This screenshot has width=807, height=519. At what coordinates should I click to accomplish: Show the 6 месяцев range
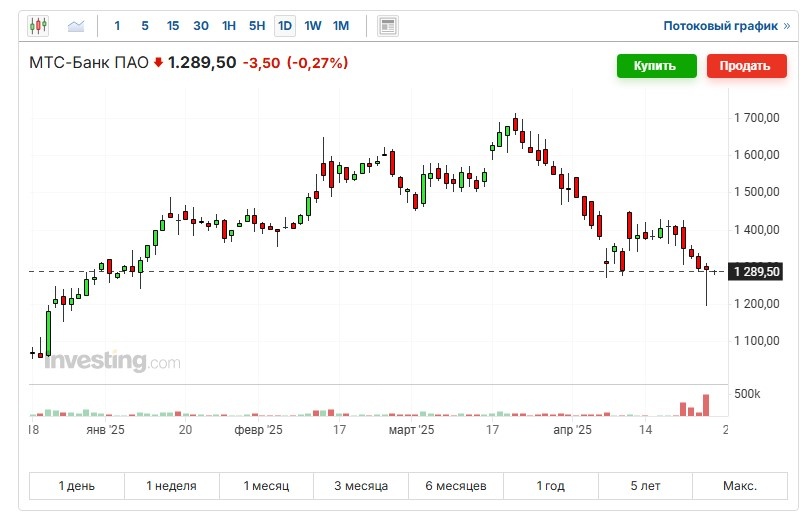point(456,486)
